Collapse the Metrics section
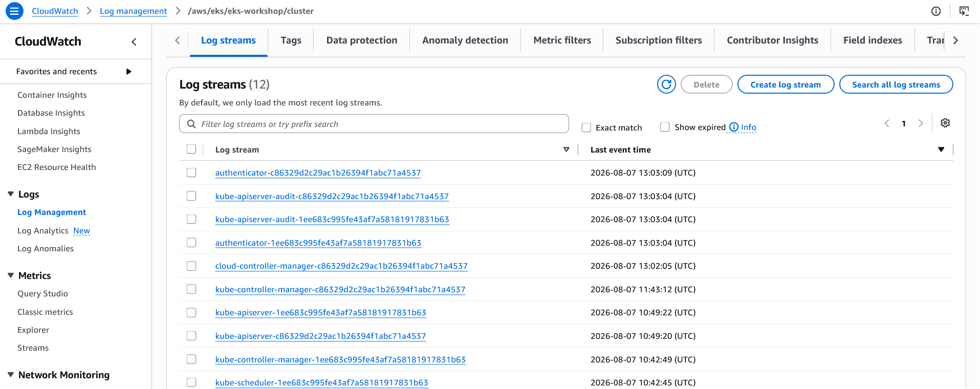This screenshot has width=980, height=389. (11, 275)
